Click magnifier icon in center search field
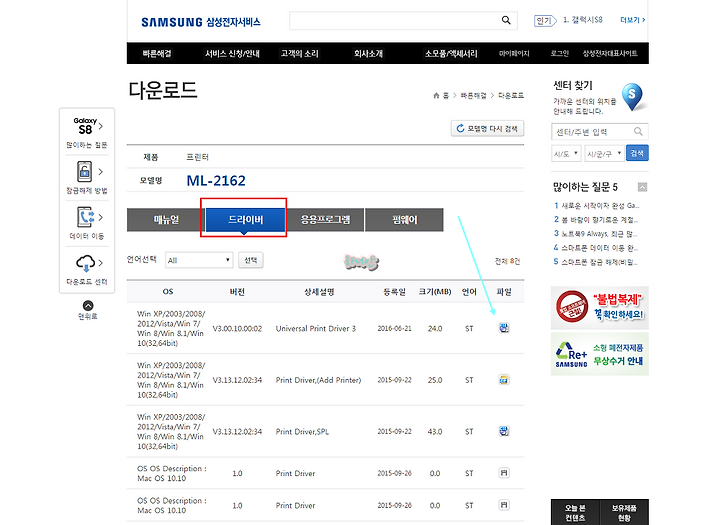 point(638,132)
